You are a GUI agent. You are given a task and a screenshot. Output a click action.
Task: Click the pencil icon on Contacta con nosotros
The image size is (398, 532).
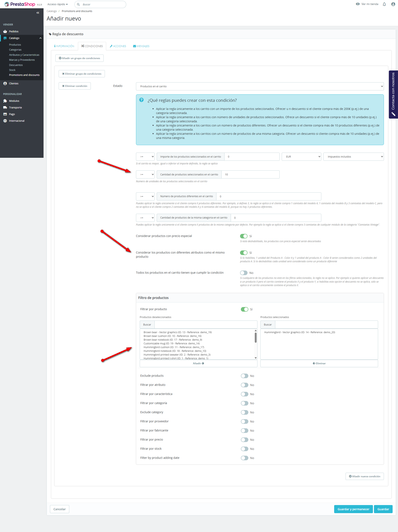393,114
